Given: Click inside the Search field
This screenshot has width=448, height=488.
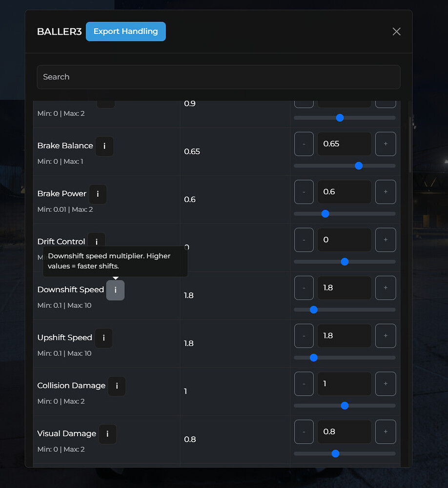Looking at the screenshot, I should tap(218, 77).
